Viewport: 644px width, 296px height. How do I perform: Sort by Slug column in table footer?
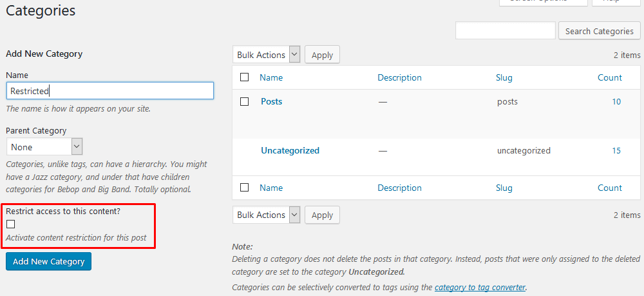pyautogui.click(x=504, y=188)
